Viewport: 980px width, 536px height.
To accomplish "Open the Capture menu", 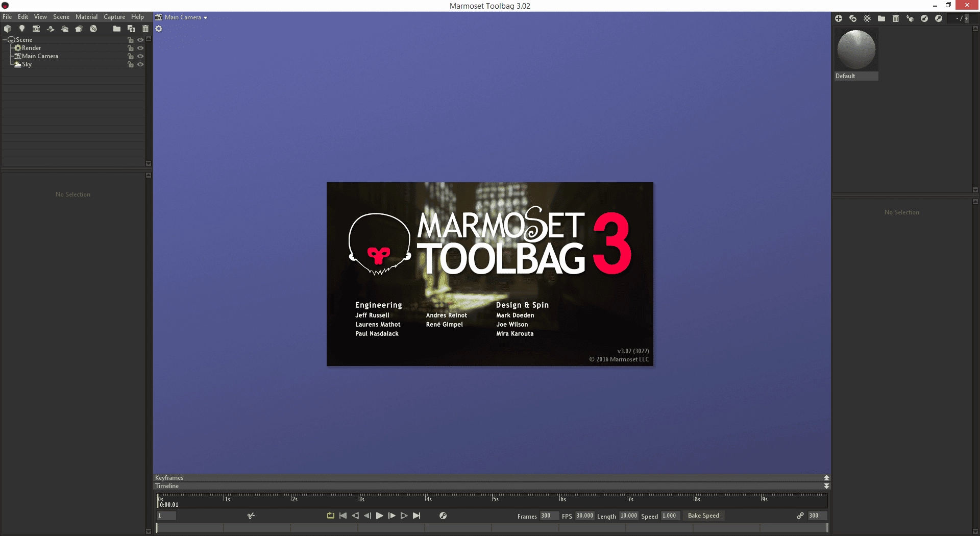I will pos(114,17).
